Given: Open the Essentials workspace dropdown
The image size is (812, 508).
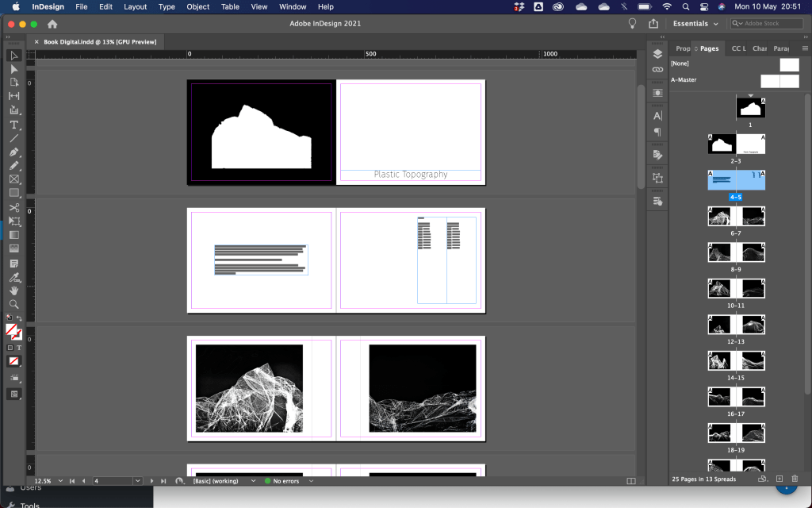Looking at the screenshot, I should coord(695,24).
